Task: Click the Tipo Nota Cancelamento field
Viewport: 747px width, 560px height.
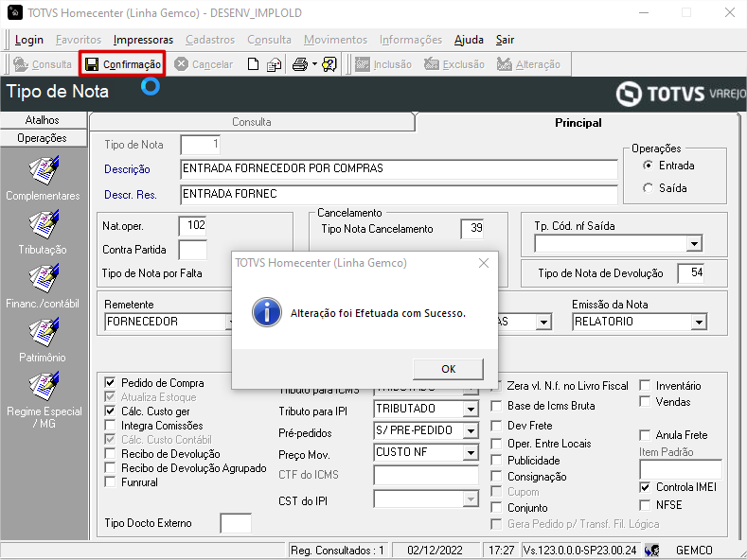Action: click(472, 229)
